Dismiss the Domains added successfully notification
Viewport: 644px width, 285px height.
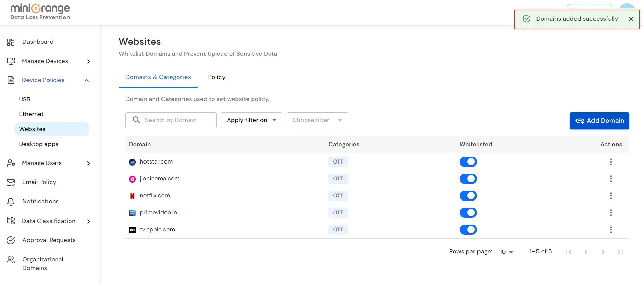click(631, 19)
